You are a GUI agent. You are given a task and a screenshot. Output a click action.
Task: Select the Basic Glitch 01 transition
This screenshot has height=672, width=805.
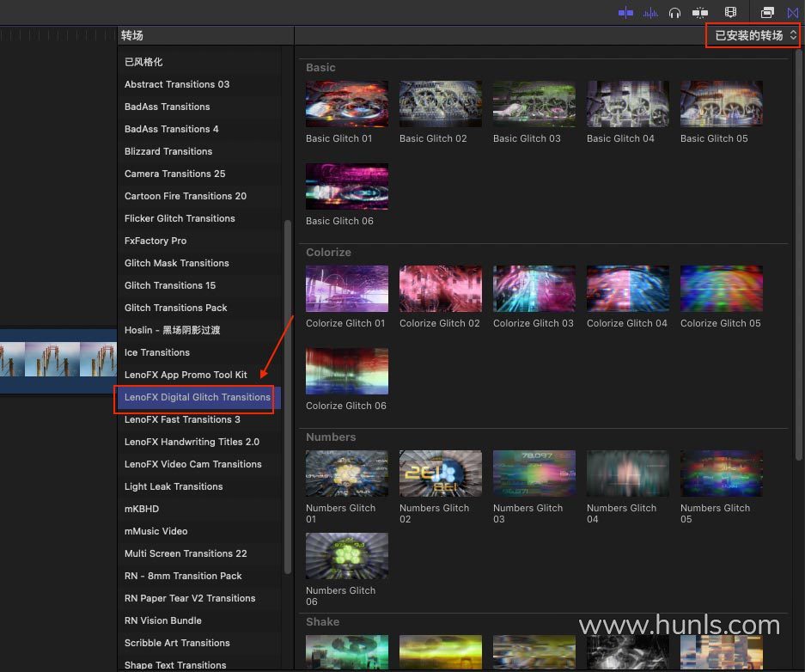[x=347, y=105]
